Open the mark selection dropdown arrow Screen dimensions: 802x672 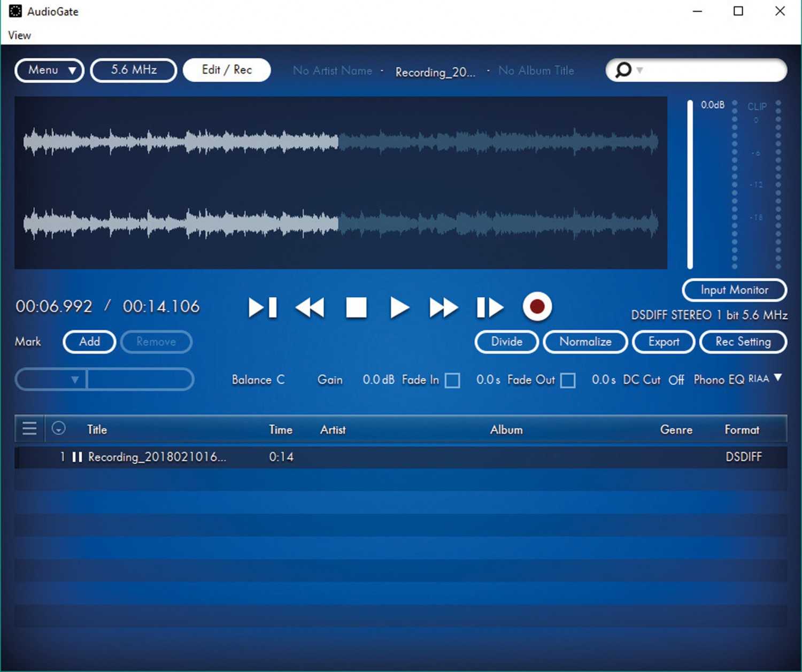[75, 380]
